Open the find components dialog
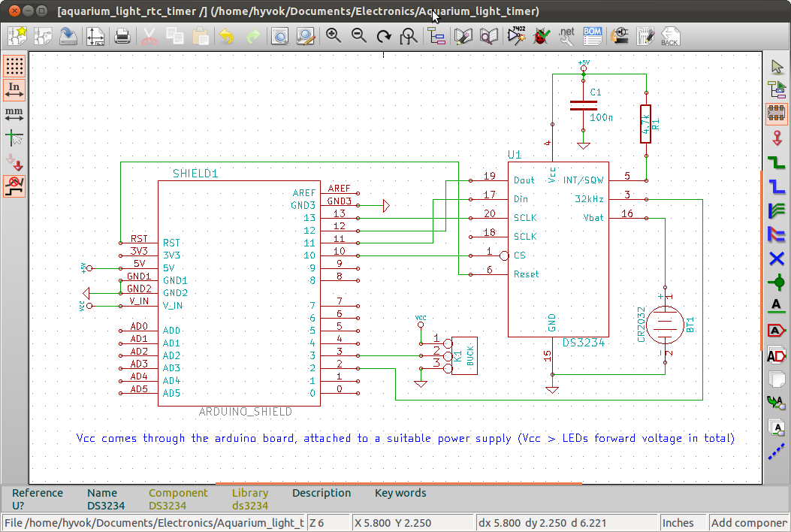Screen dimensions: 791x532 (x=280, y=36)
